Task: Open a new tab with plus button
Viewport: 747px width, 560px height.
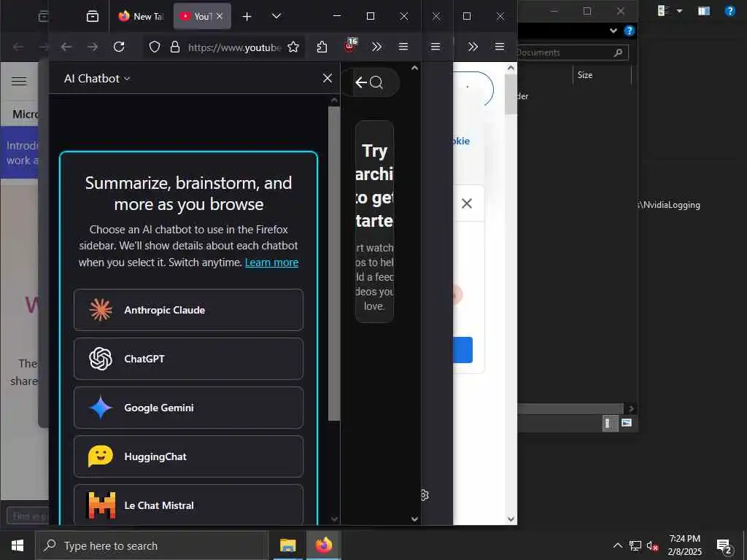Action: point(247,17)
